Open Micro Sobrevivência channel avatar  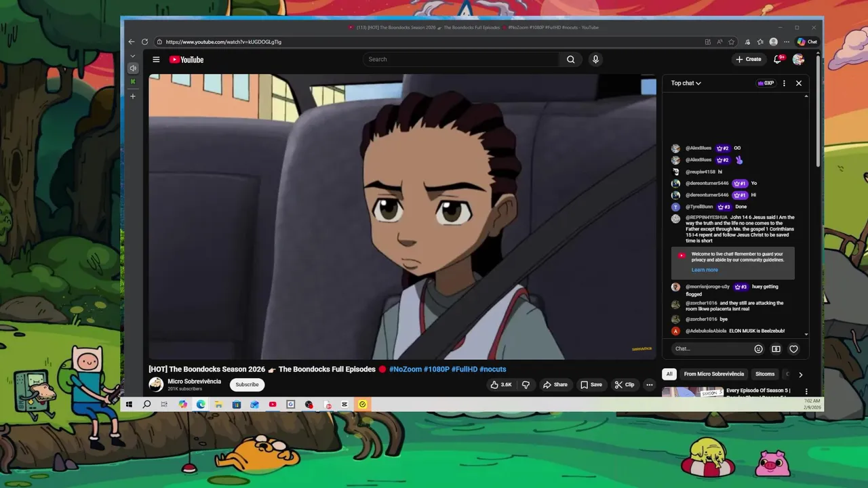coord(156,384)
